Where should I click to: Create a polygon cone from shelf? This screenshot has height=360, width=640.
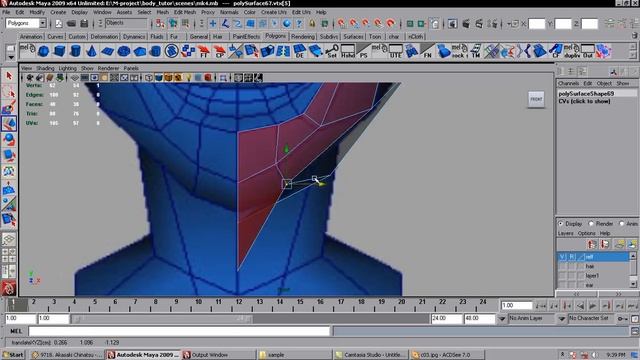click(x=91, y=51)
